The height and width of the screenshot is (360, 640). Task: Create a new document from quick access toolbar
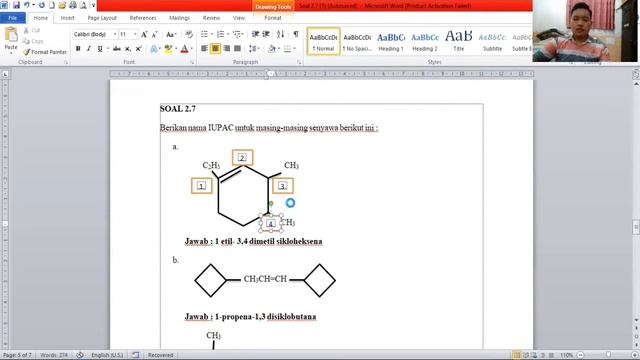(52, 5)
